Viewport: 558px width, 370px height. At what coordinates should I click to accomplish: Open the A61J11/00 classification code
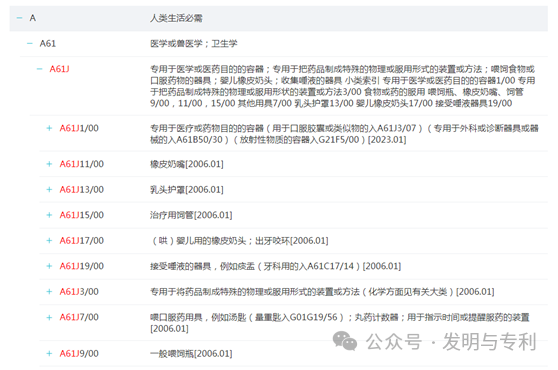coord(81,164)
